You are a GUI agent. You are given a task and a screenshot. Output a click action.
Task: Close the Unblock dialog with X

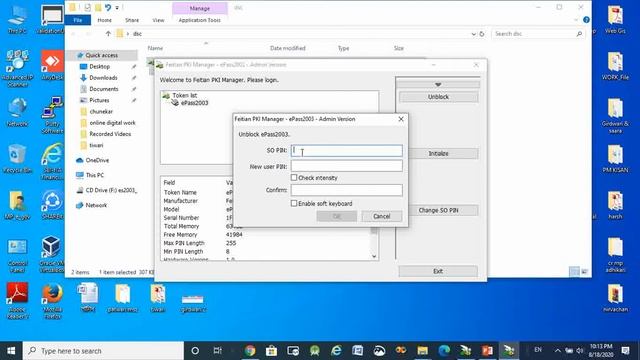[x=401, y=119]
